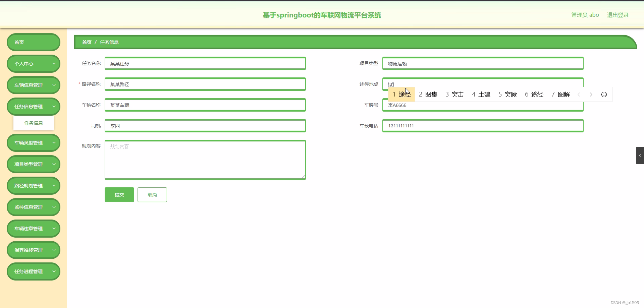Viewport: 644px width, 308px height.
Task: Choose IME candidate 2 图集
Action: click(x=428, y=95)
